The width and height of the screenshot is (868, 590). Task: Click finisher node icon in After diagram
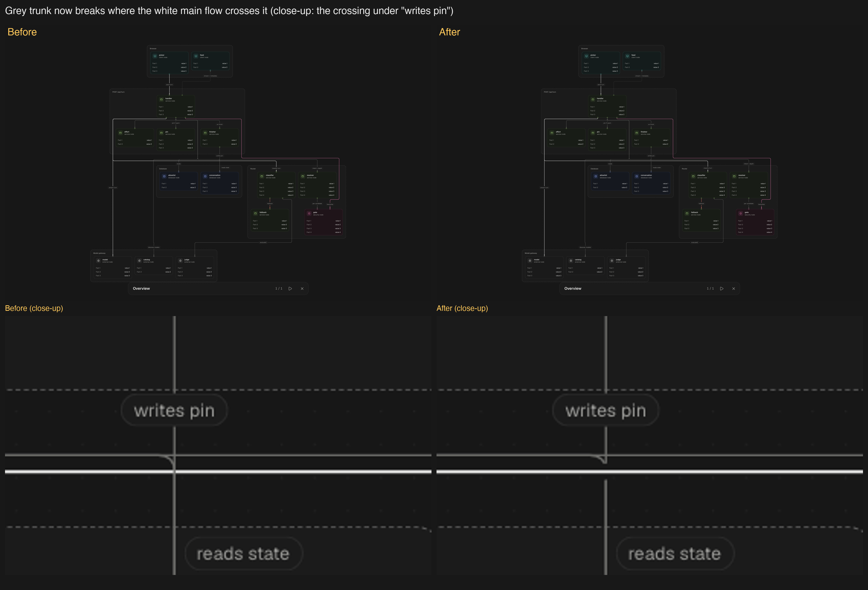637,133
